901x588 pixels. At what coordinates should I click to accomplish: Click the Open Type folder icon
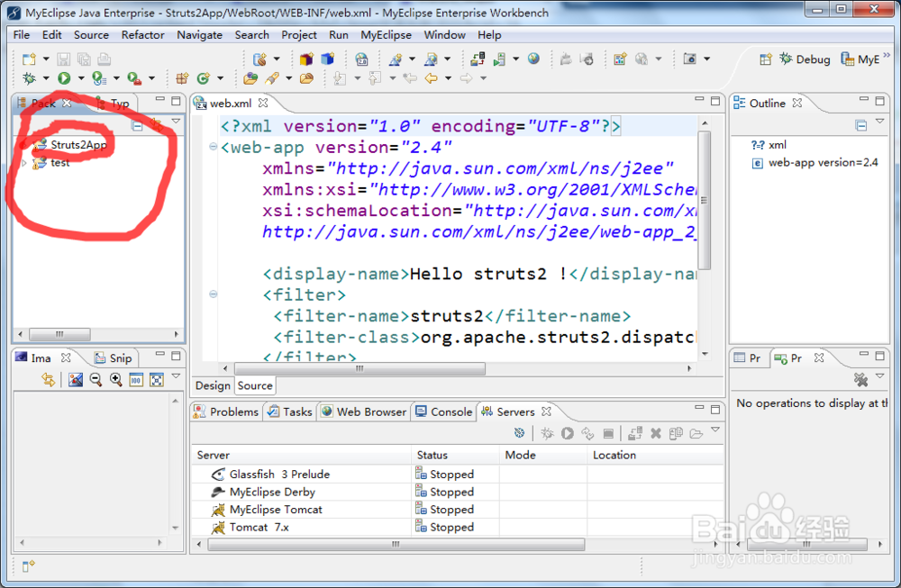tap(250, 78)
